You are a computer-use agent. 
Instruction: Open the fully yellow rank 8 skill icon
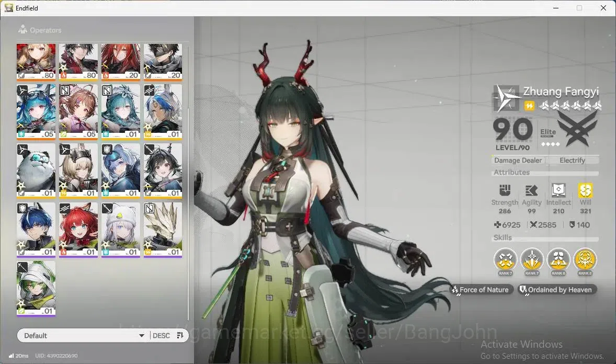point(585,259)
